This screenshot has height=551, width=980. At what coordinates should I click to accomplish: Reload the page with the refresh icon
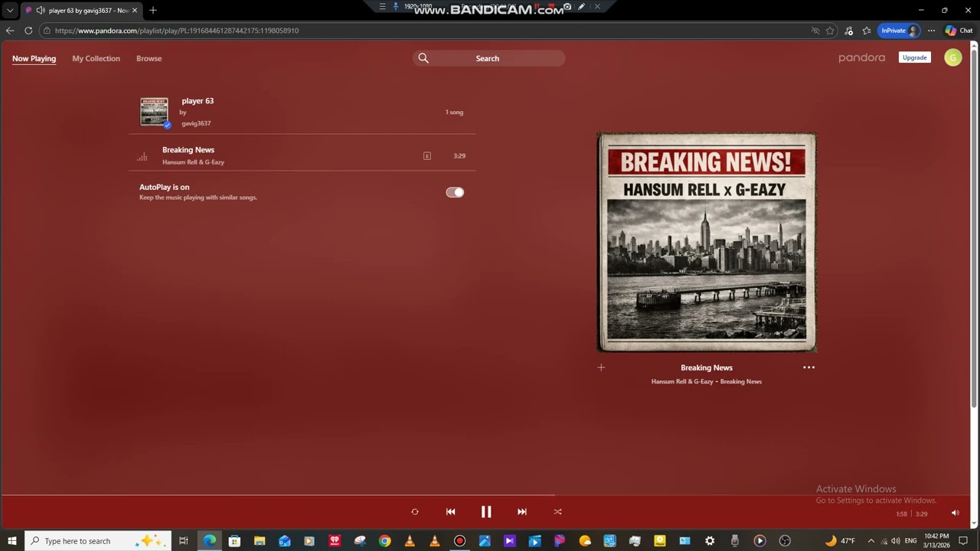[28, 31]
